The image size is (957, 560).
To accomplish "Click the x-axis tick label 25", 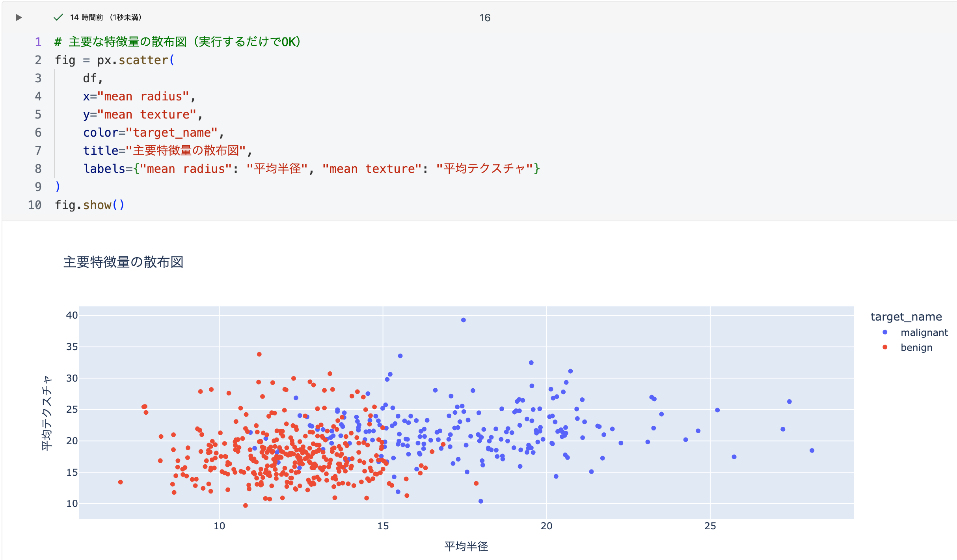I will click(x=710, y=526).
